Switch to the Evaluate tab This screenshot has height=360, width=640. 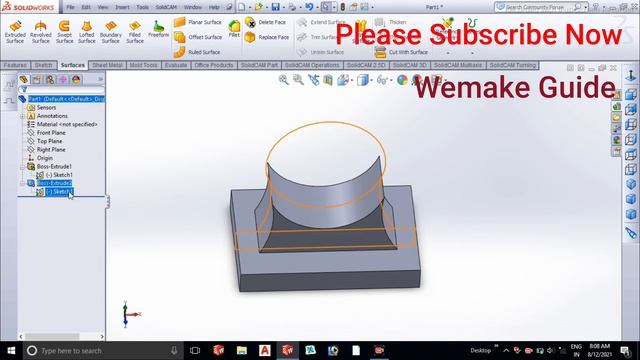[176, 65]
